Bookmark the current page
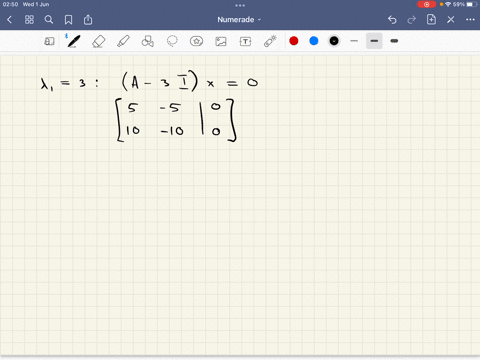The height and width of the screenshot is (360, 480). coord(68,20)
